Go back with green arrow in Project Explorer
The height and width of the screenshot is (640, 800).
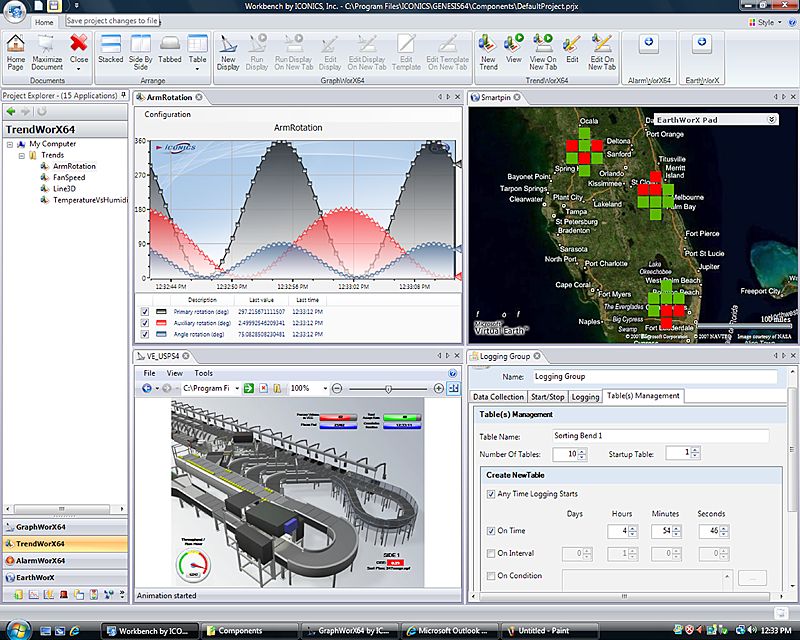pyautogui.click(x=11, y=111)
